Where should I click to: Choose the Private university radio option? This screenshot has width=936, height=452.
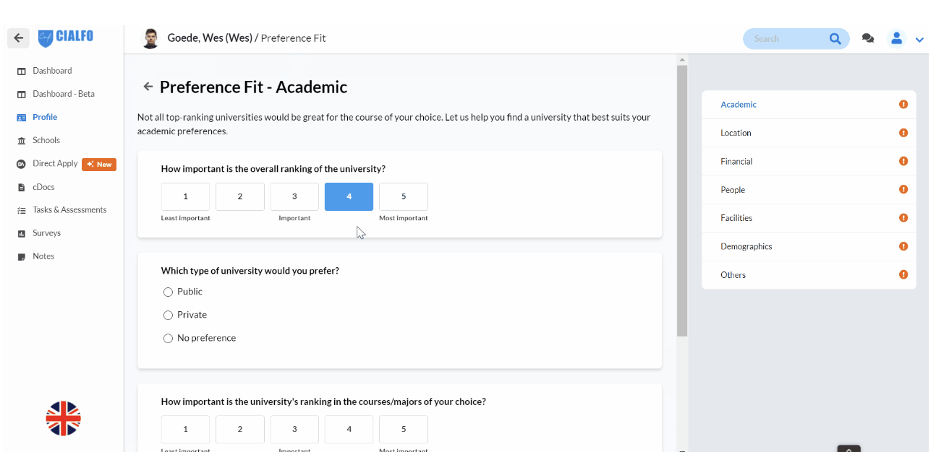click(x=168, y=315)
